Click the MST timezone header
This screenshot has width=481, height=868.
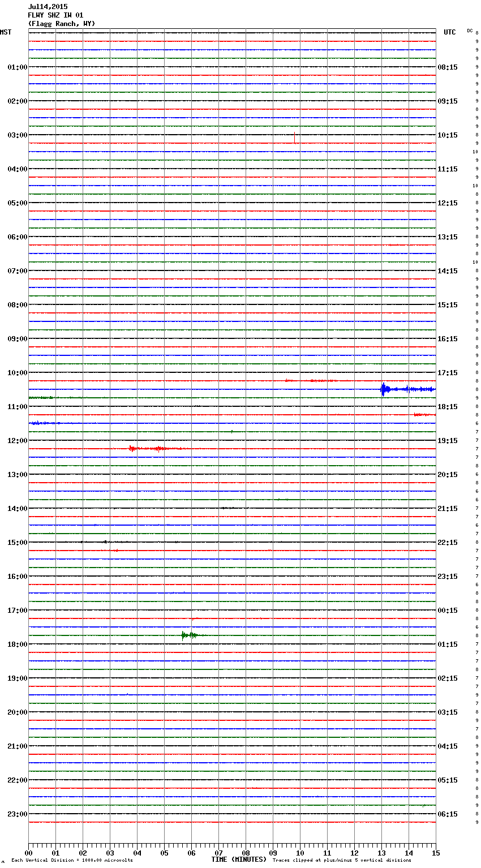click(x=6, y=32)
